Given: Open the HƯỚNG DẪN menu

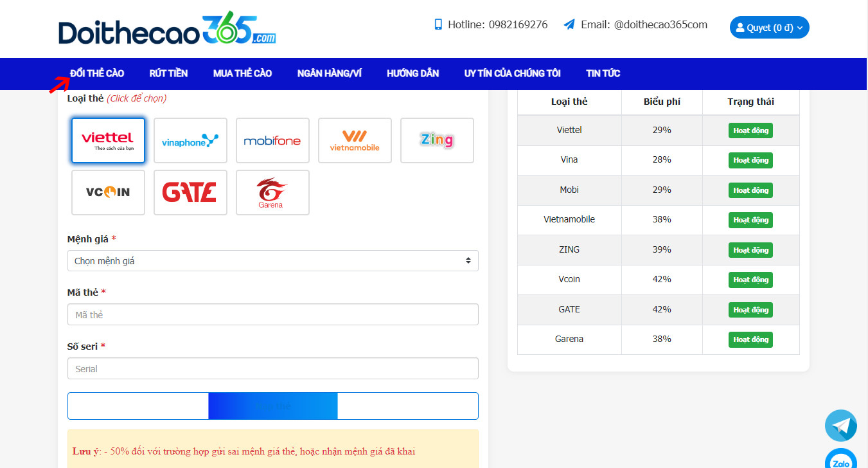Looking at the screenshot, I should point(412,73).
